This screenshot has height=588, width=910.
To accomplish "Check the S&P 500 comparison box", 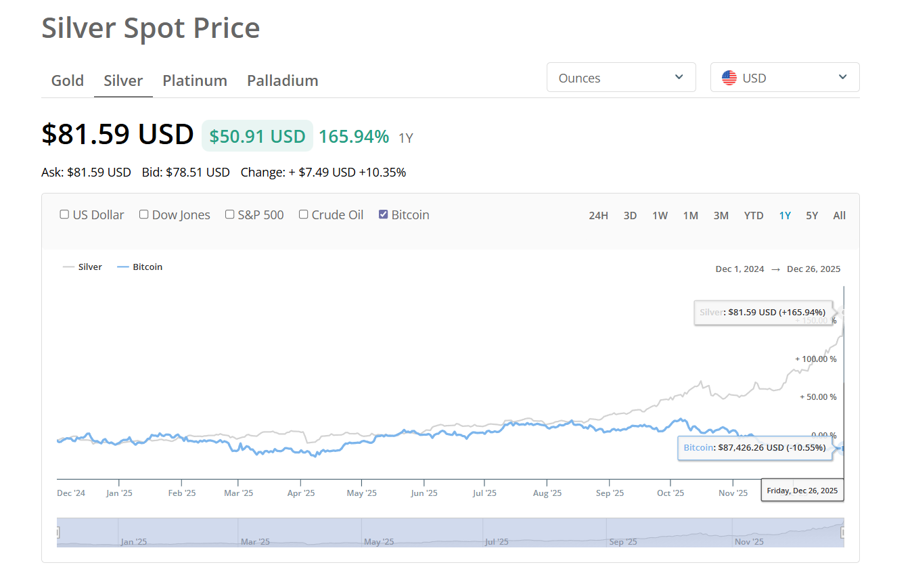I will (x=229, y=214).
